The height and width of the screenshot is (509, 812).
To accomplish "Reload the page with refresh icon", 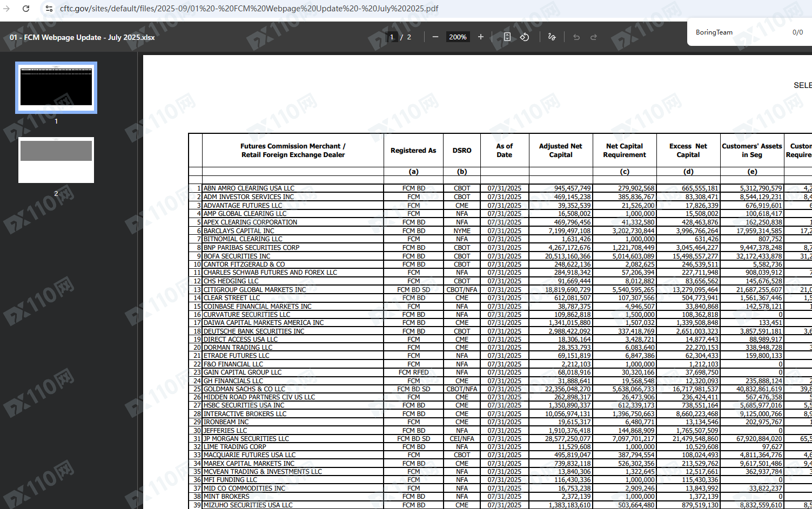I will [26, 9].
